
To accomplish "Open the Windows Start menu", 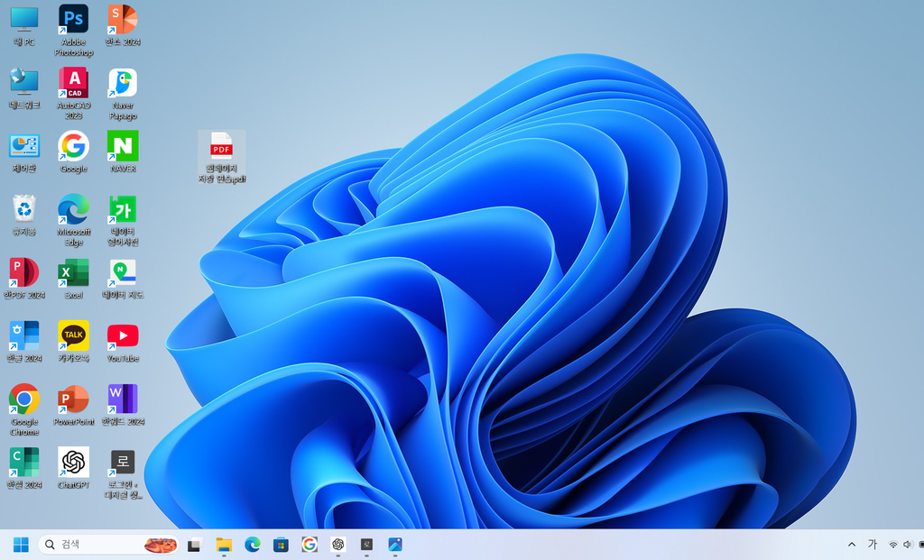I will [x=21, y=545].
